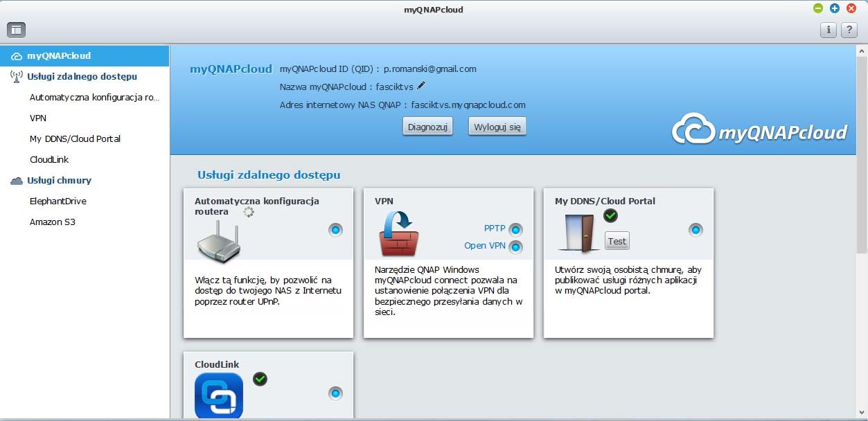Screen dimensions: 868x421
Task: Select myQNAPcloud in the sidebar
Action: [85, 56]
